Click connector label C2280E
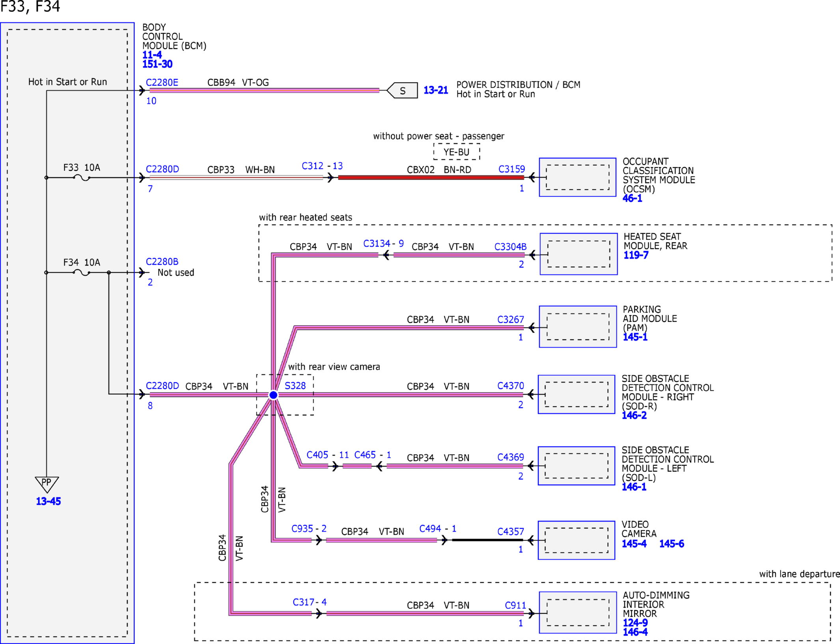This screenshot has width=840, height=644. click(x=162, y=82)
